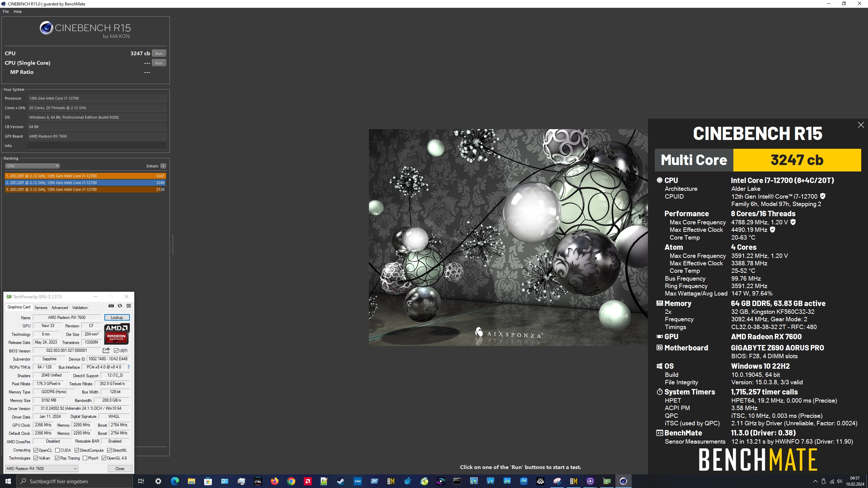
Task: Open the File menu
Action: pyautogui.click(x=6, y=12)
